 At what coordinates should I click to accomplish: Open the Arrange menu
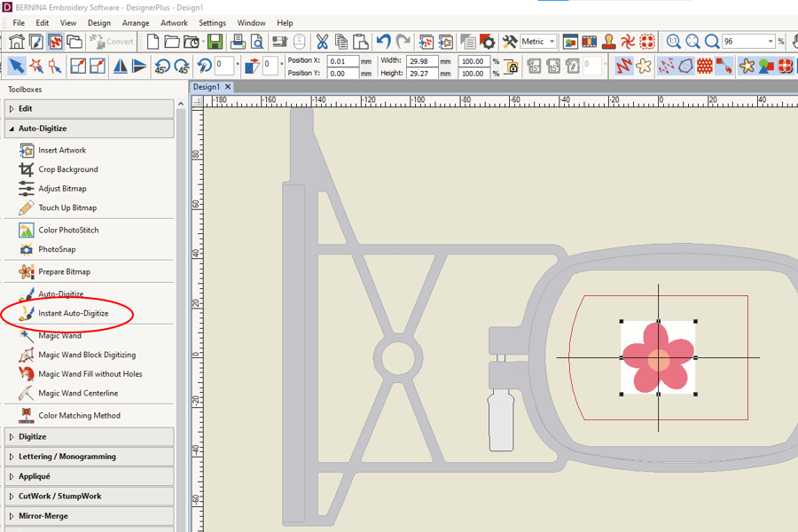click(135, 22)
